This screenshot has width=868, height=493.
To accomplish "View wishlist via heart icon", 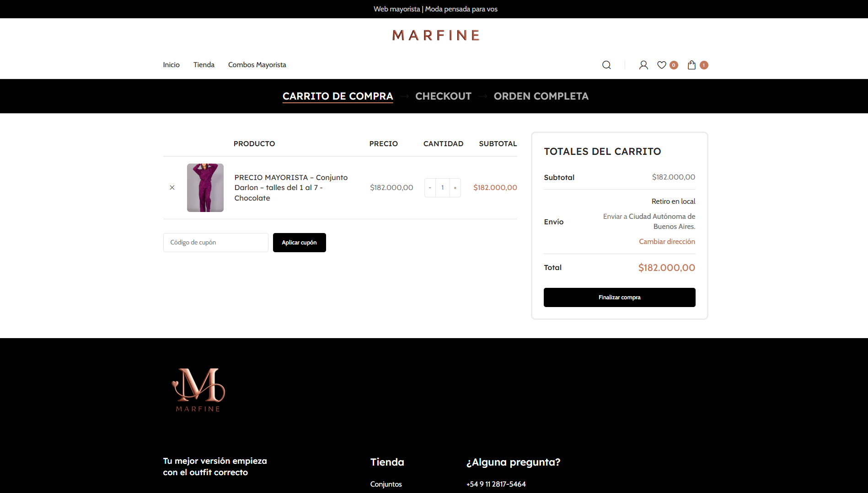I will pyautogui.click(x=662, y=65).
